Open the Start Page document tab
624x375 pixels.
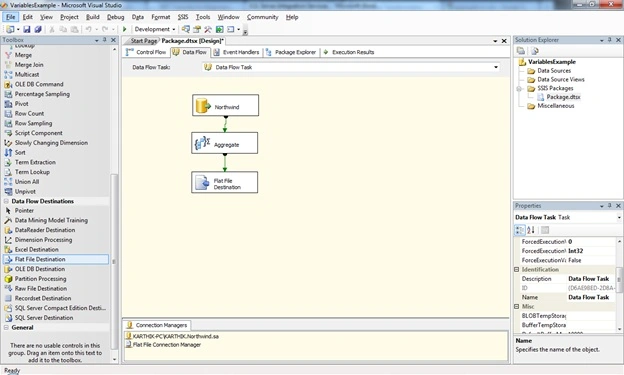click(x=143, y=41)
